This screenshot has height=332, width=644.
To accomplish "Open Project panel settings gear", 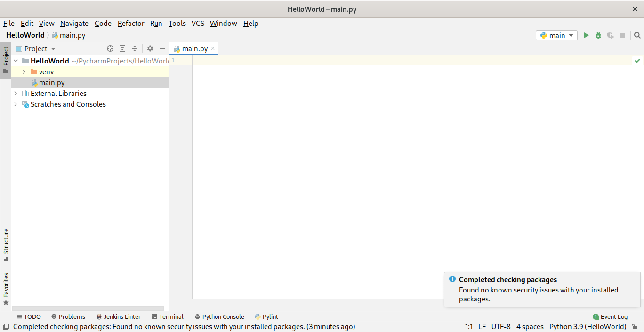I will 149,48.
